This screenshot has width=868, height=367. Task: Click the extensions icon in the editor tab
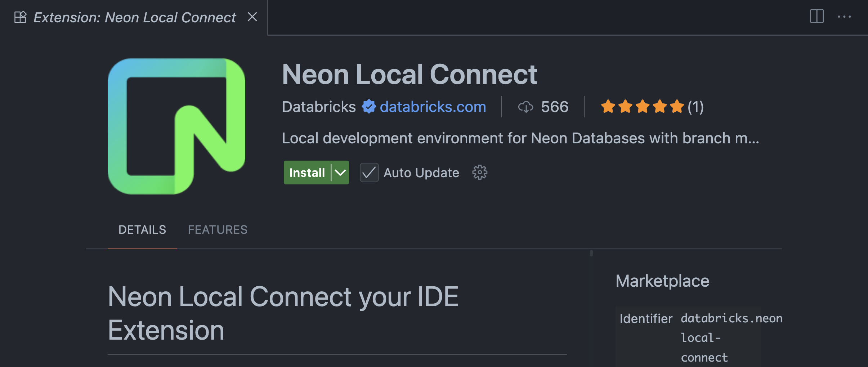coord(20,17)
